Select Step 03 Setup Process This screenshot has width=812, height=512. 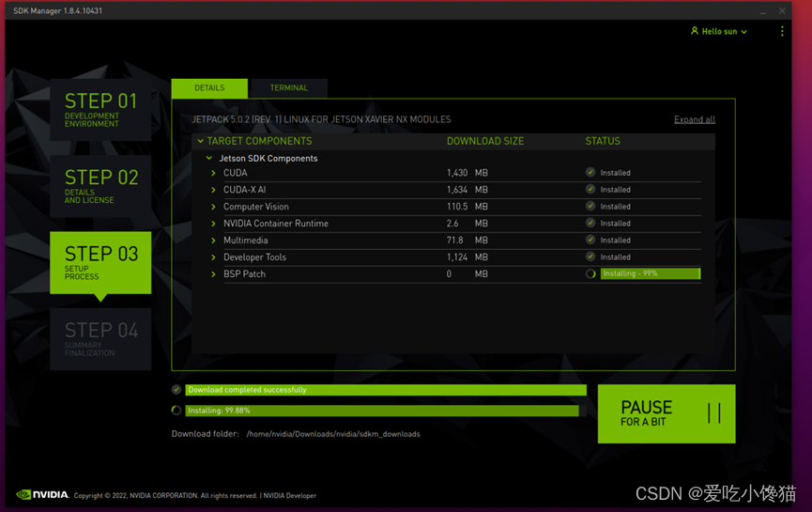[x=100, y=263]
